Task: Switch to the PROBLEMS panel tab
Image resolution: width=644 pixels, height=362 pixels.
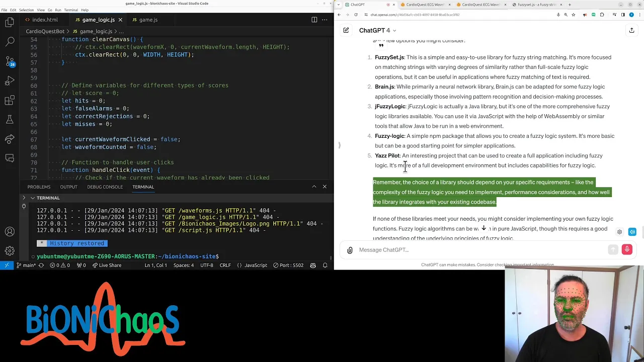Action: 39,187
